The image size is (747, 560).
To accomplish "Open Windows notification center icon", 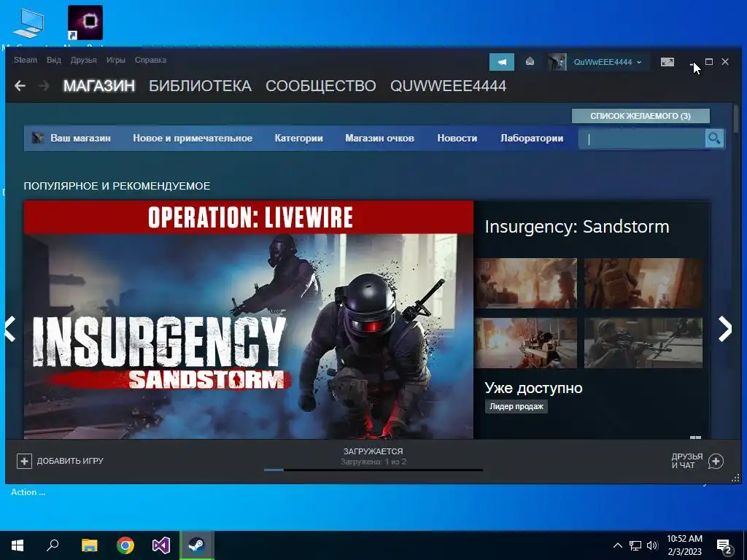I will [724, 546].
